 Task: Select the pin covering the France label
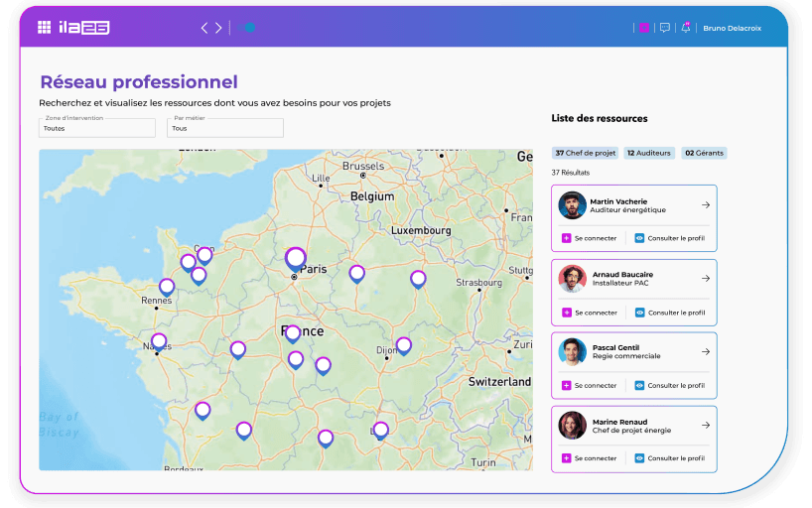(293, 334)
